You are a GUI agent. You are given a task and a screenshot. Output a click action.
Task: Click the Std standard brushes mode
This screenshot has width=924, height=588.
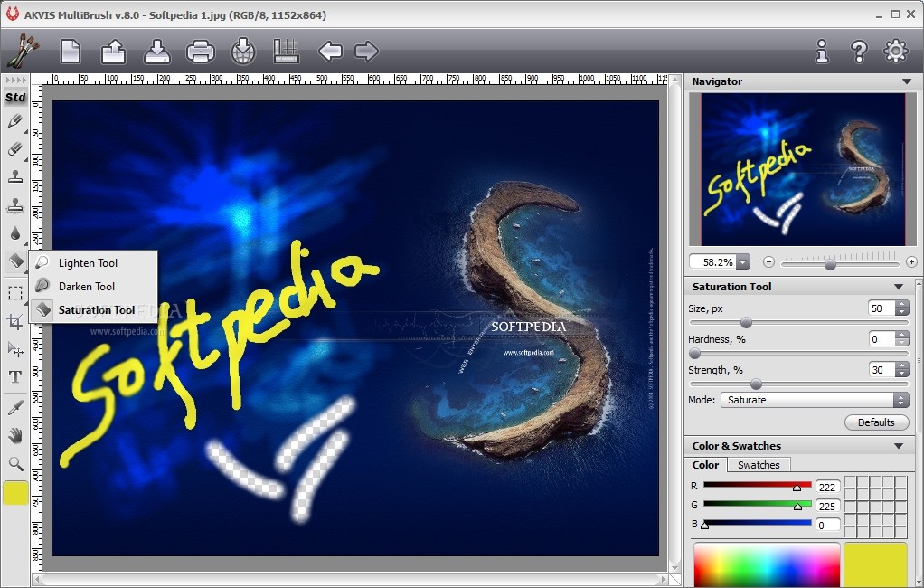(x=15, y=98)
